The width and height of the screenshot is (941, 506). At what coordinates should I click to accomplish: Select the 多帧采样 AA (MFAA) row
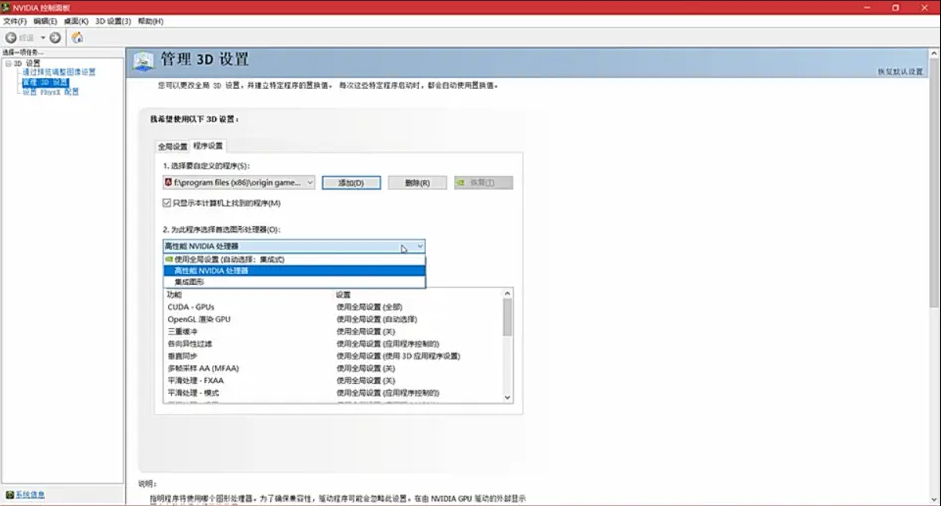coord(333,369)
